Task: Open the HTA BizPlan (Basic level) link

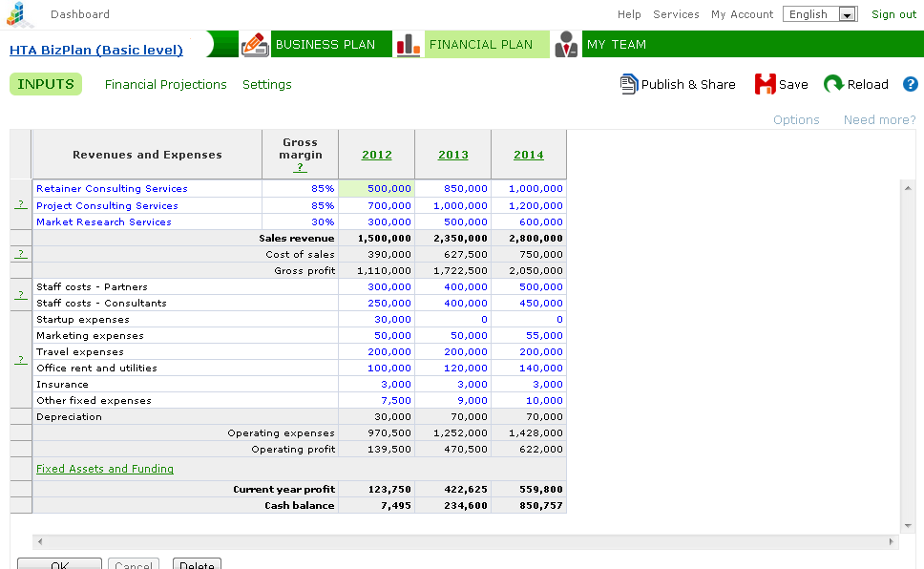Action: [96, 50]
